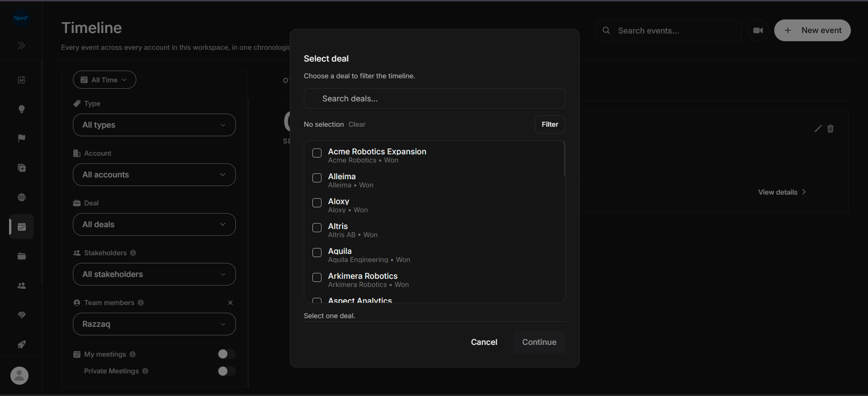The height and width of the screenshot is (396, 868).
Task: Expand sidebar with double chevron icon
Action: (21, 46)
